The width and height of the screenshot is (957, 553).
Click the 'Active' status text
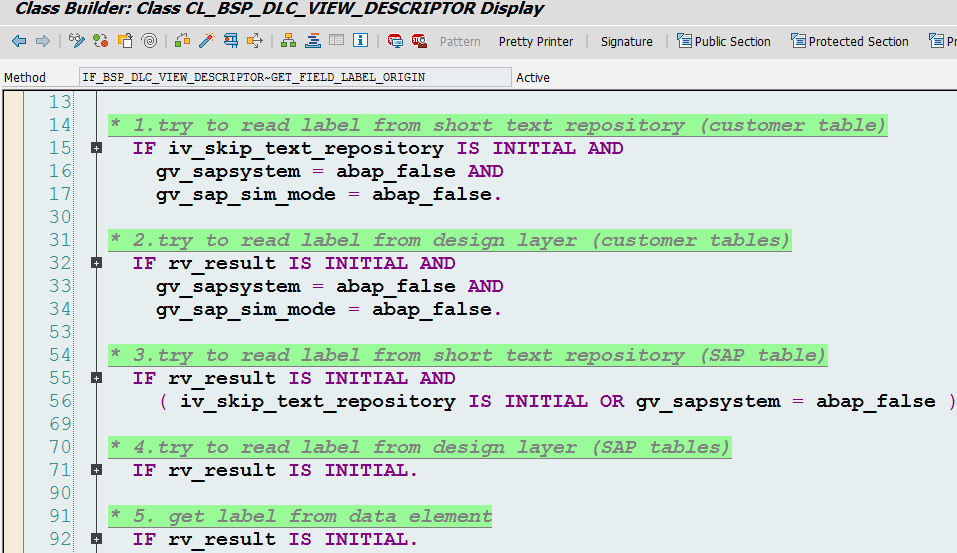coord(533,78)
